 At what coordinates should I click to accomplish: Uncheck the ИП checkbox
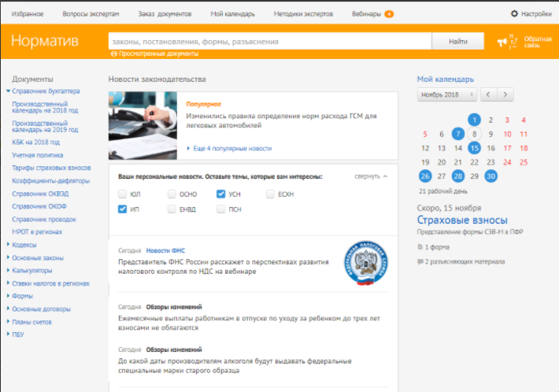122,209
